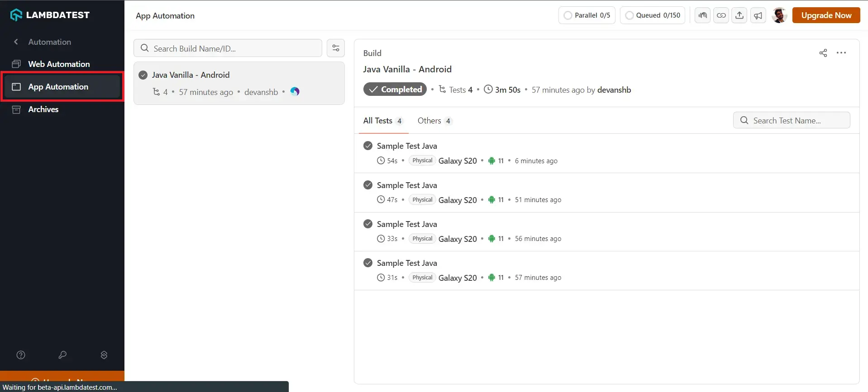Select Java Vanilla - Android build card

pos(239,83)
